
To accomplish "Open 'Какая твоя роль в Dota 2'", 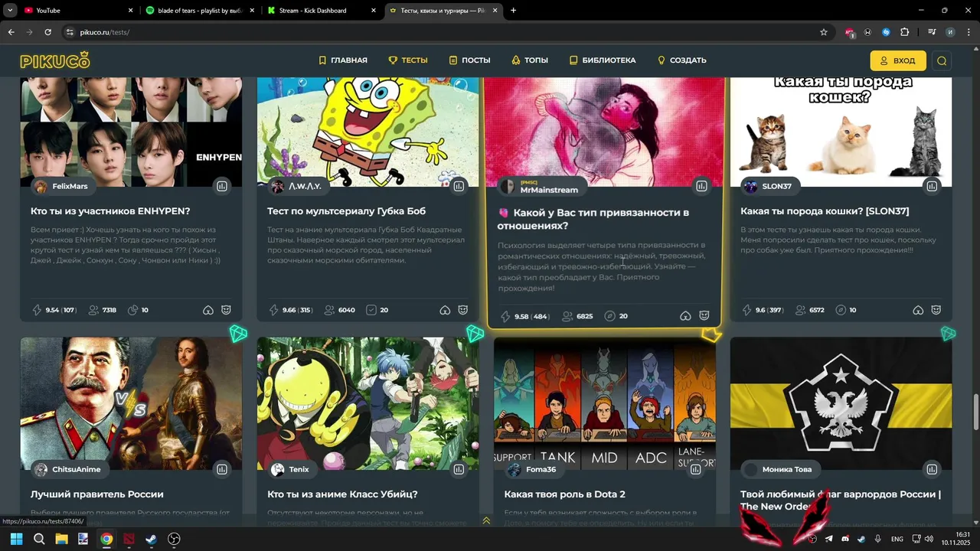I will (565, 494).
